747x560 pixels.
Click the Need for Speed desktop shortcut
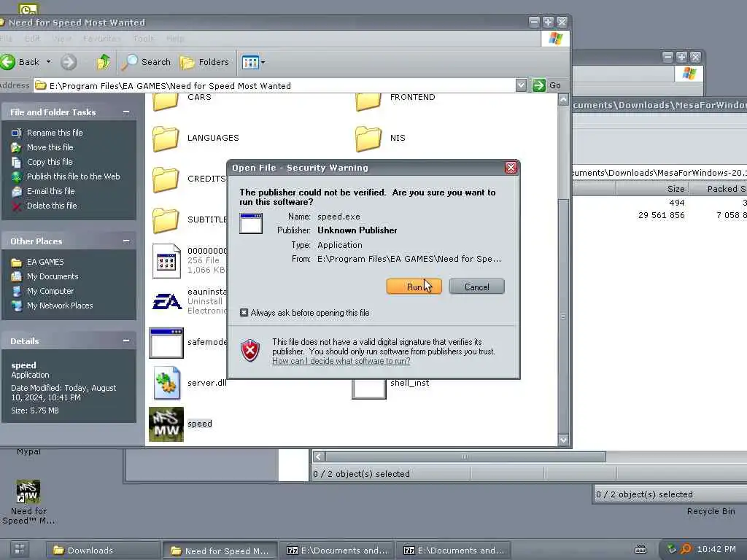tap(28, 502)
